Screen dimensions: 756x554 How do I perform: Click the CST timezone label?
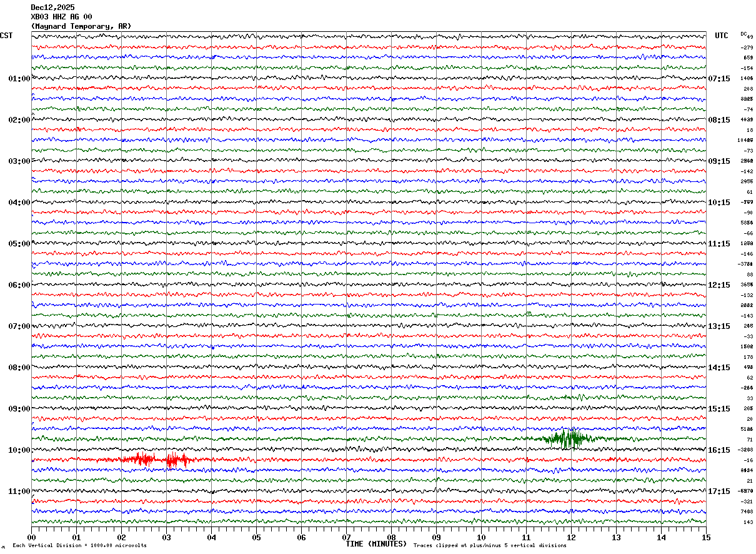6,36
